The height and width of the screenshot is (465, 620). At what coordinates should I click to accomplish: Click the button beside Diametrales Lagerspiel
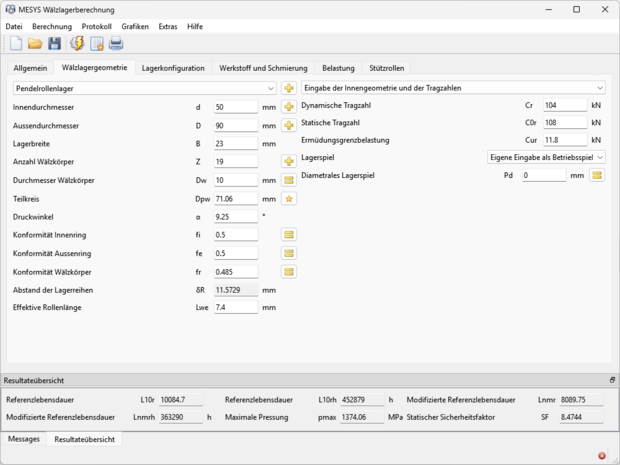[x=597, y=175]
